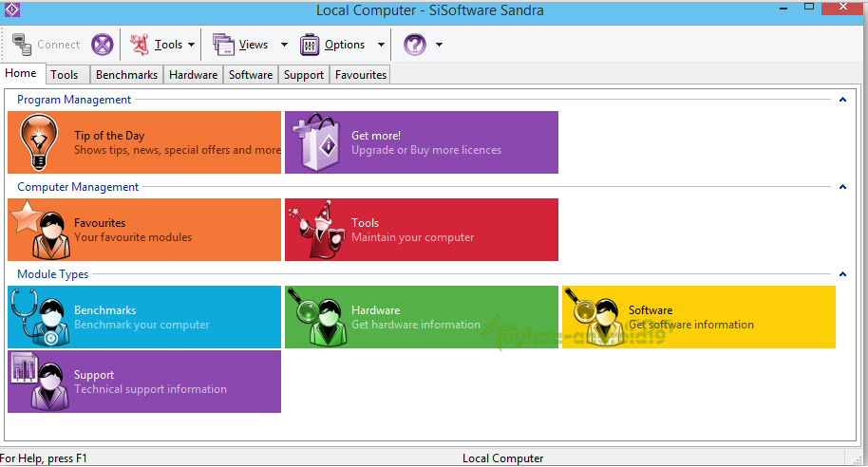Open Get more! upgrade title
868x467 pixels.
(376, 136)
